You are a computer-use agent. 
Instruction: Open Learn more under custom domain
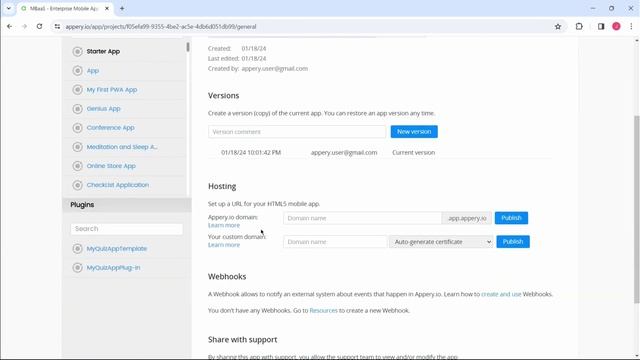tap(224, 245)
